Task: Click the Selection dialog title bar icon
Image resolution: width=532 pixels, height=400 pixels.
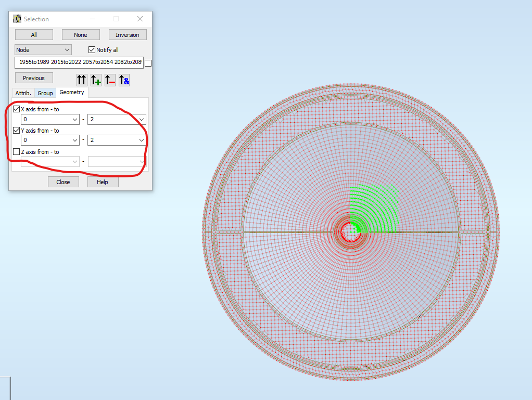Action: 16,19
